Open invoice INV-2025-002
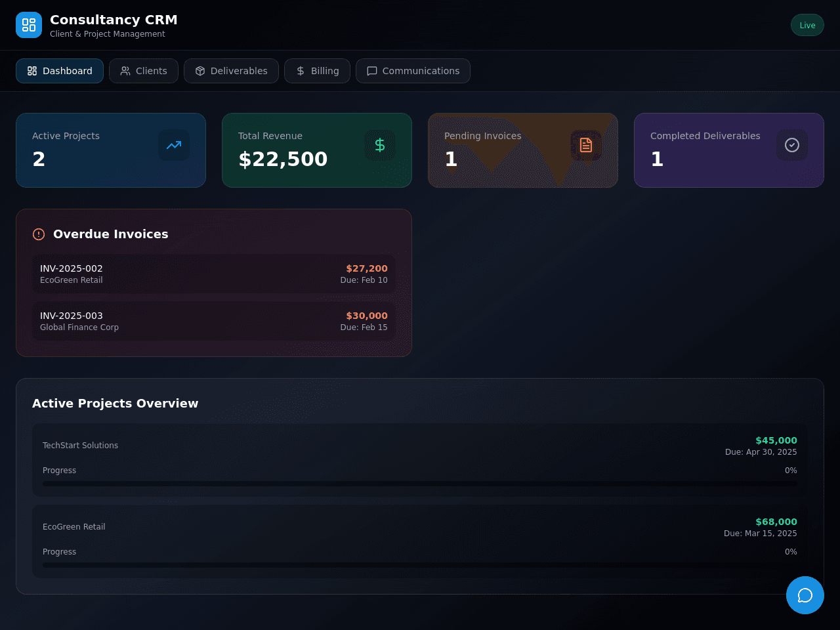 pos(214,274)
